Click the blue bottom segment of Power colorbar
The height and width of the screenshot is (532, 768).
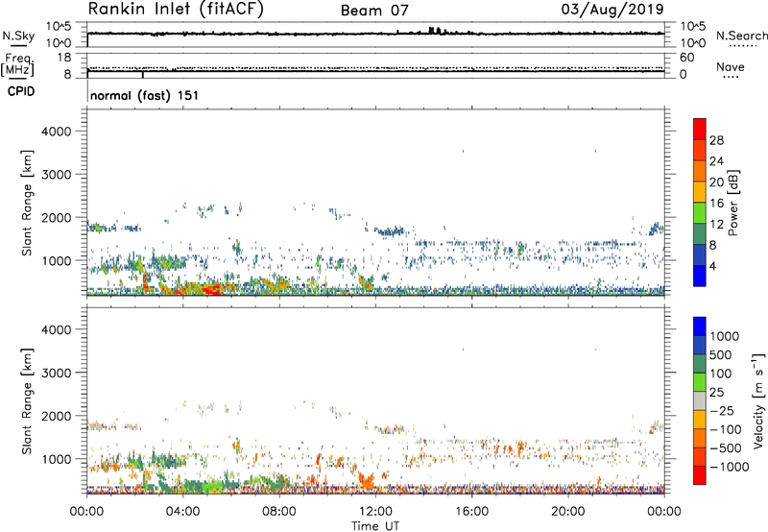pyautogui.click(x=700, y=276)
